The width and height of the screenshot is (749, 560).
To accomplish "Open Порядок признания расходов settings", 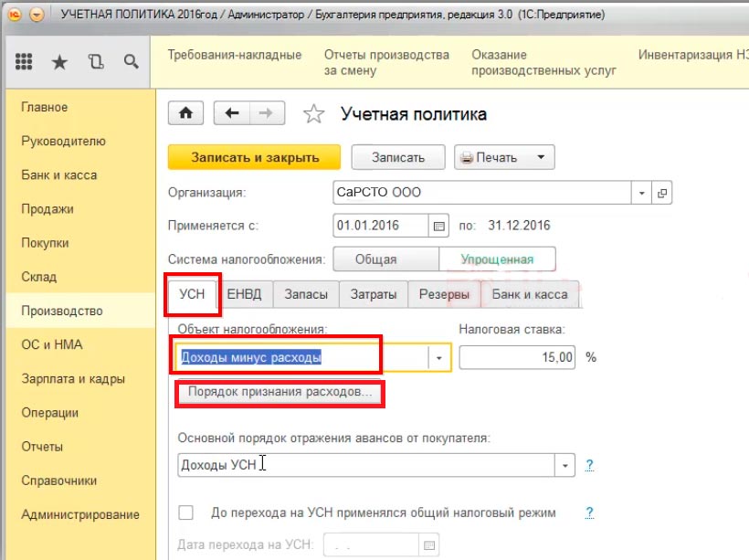I will [280, 393].
